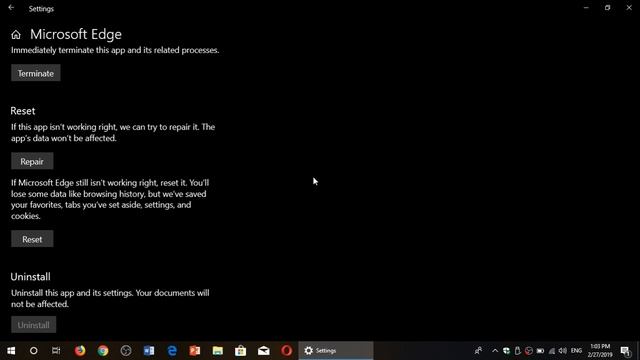
Task: Select the Settings taskbar window button
Action: (x=336, y=351)
